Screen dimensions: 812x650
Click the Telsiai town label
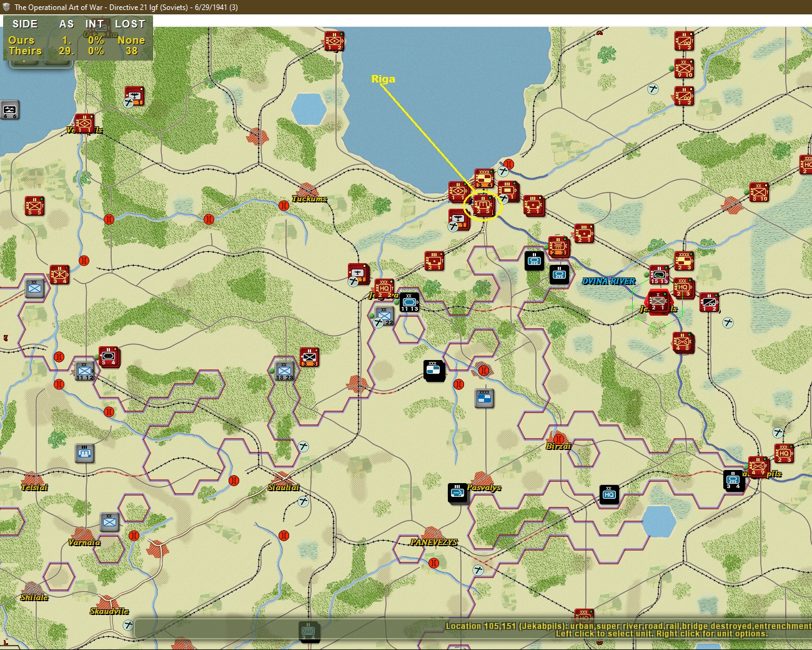34,487
